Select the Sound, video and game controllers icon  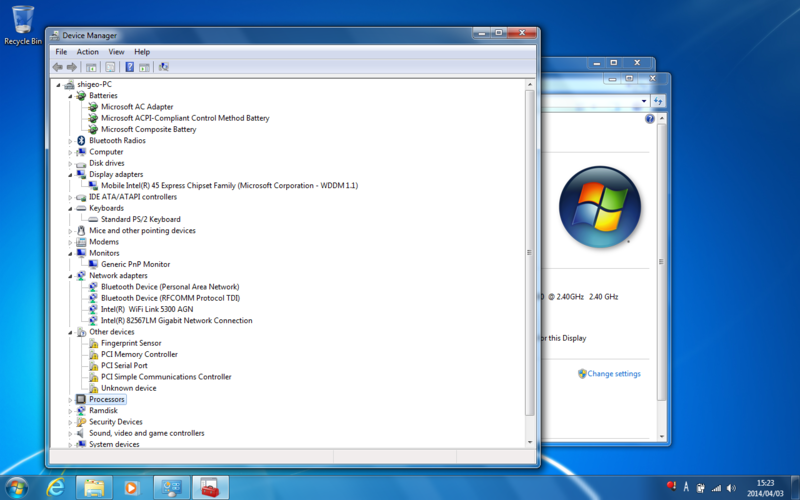(81, 433)
